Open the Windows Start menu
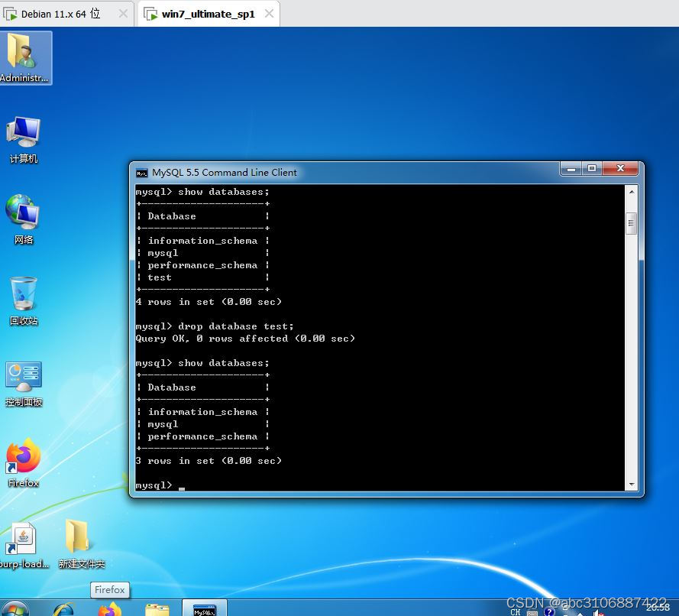 (x=15, y=609)
